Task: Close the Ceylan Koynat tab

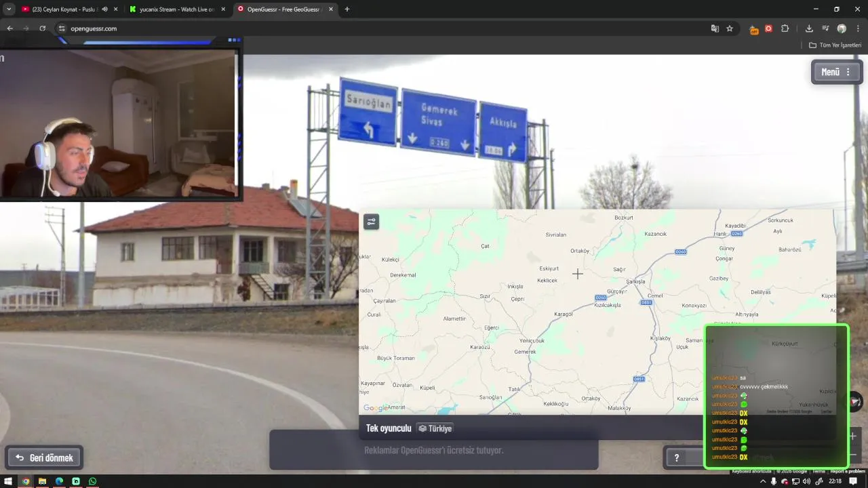Action: coord(116,9)
